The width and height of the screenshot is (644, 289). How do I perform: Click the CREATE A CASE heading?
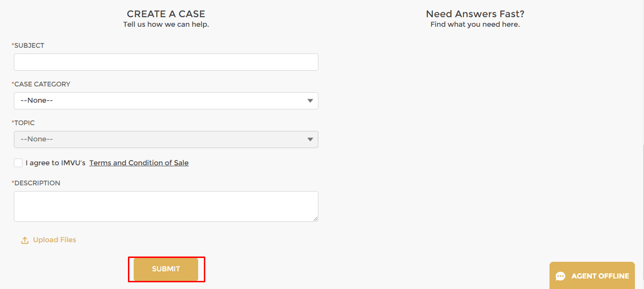[166, 13]
